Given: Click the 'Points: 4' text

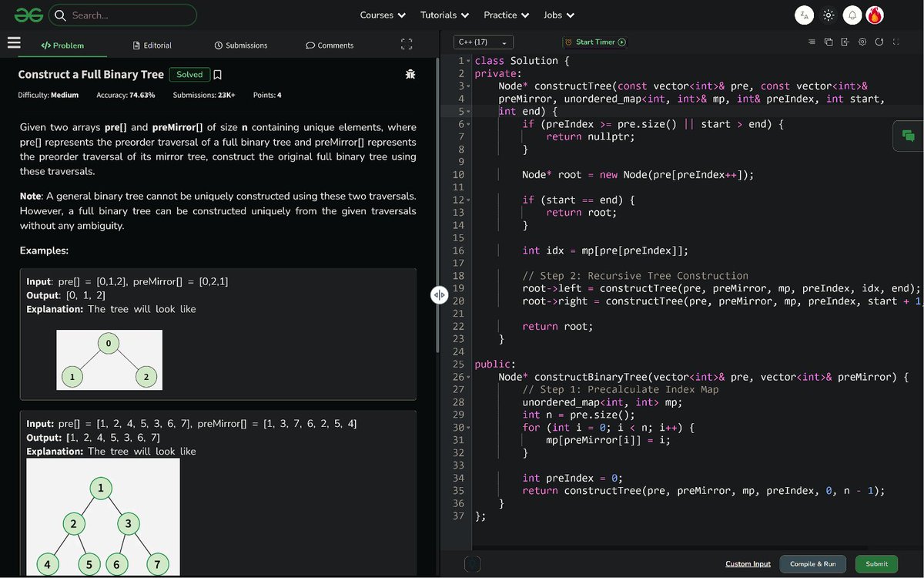Looking at the screenshot, I should [x=267, y=96].
